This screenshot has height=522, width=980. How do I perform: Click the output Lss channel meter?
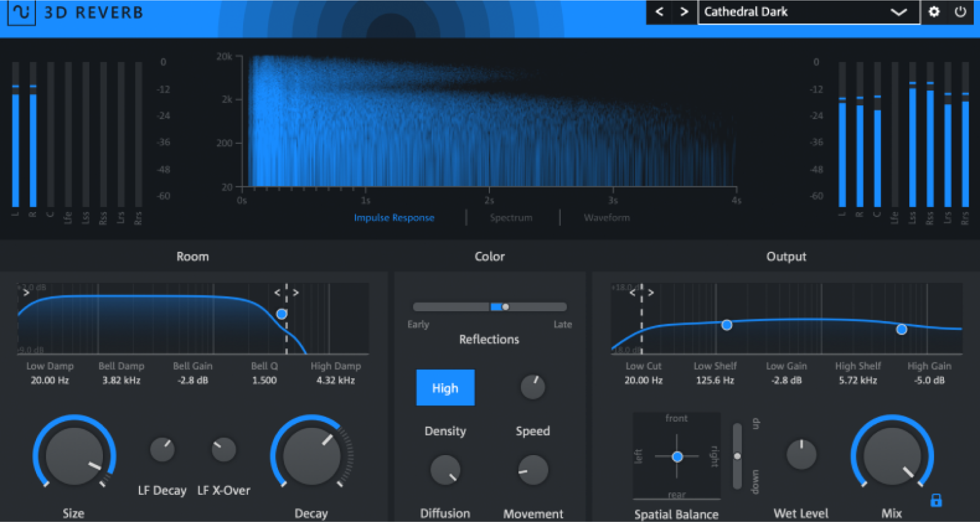click(x=912, y=134)
